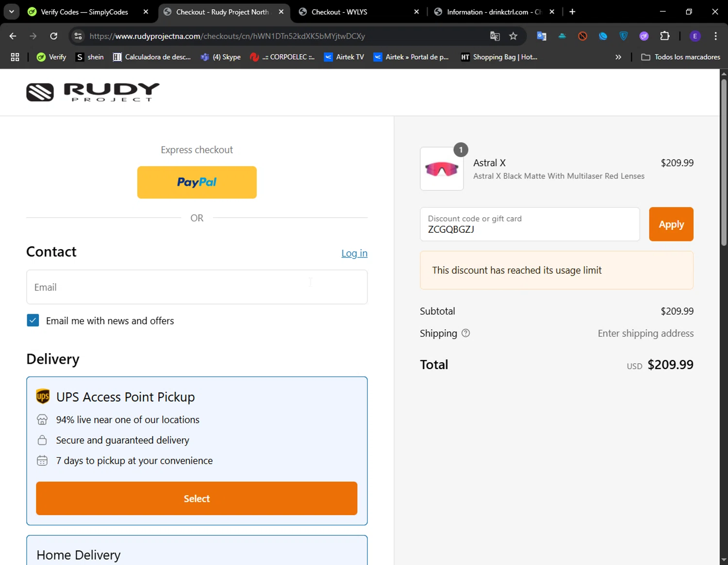Click the Rudy Project logo
Screen dimensions: 728x565
click(x=93, y=92)
